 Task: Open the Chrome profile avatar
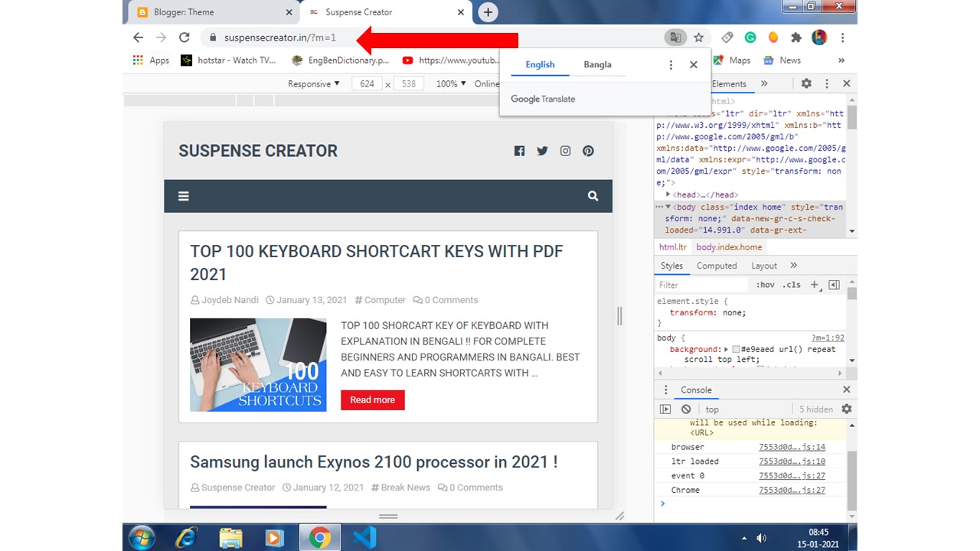(x=819, y=37)
